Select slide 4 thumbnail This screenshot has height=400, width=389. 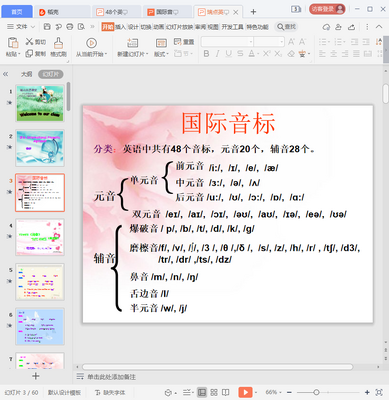(x=40, y=237)
